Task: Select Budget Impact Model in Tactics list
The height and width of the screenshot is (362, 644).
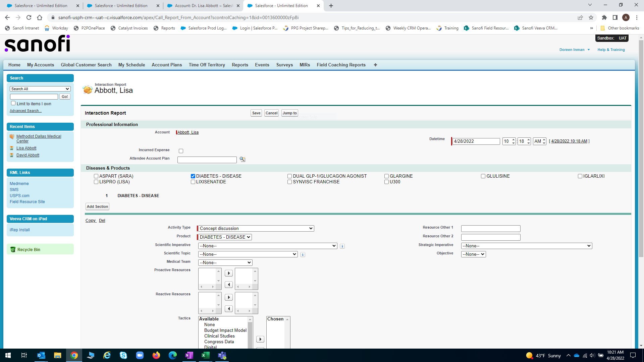Action: click(225, 330)
